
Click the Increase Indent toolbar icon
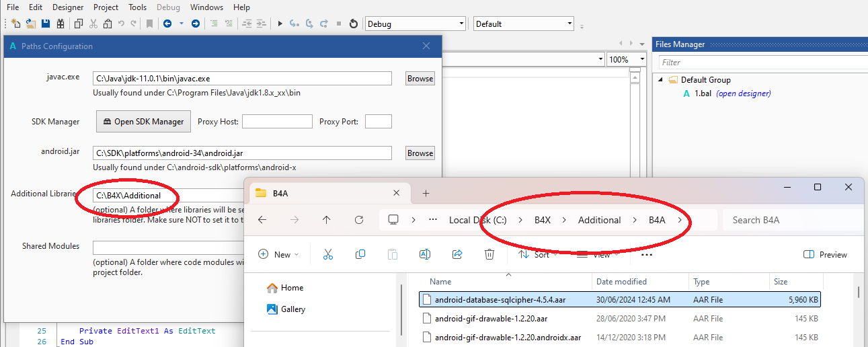point(262,24)
